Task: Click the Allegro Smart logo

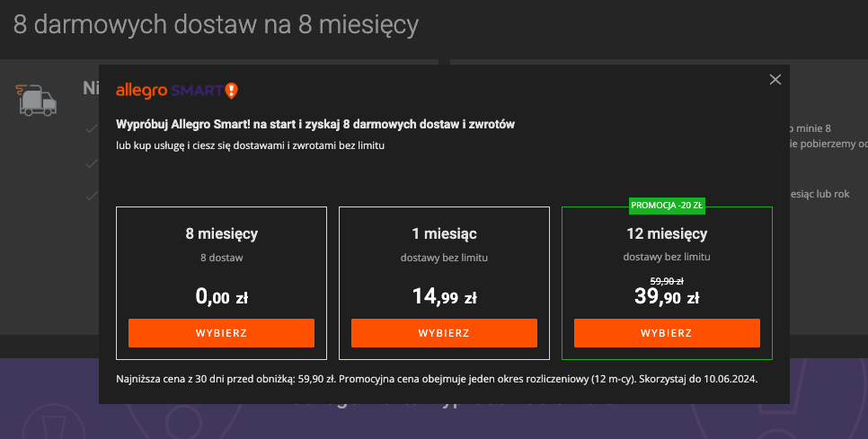Action: coord(177,91)
